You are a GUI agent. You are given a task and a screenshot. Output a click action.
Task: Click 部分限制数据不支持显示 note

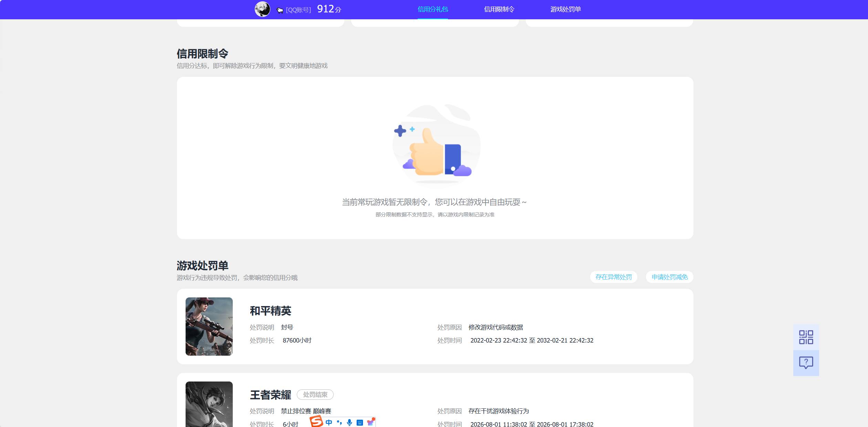pos(435,215)
